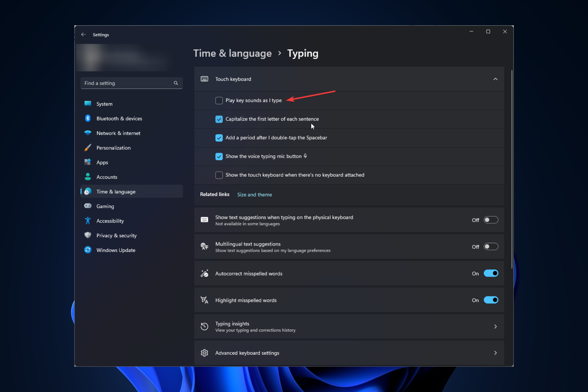Click the Touch keyboard settings icon

pyautogui.click(x=204, y=79)
